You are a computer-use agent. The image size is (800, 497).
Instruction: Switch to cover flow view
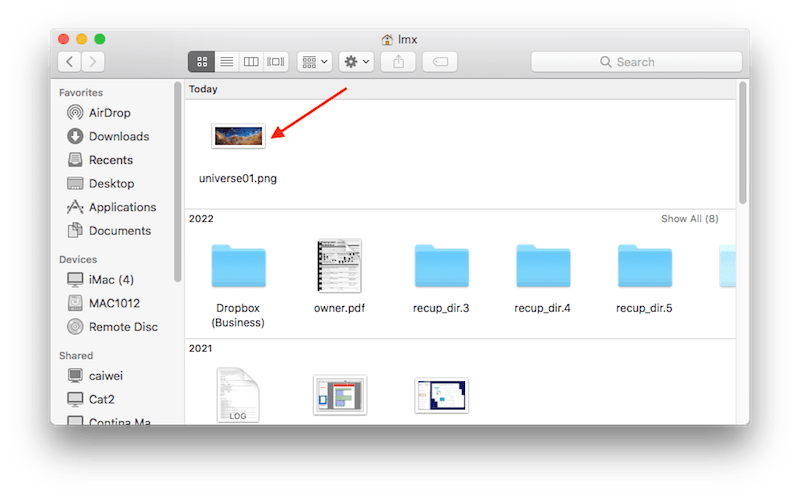[x=276, y=62]
